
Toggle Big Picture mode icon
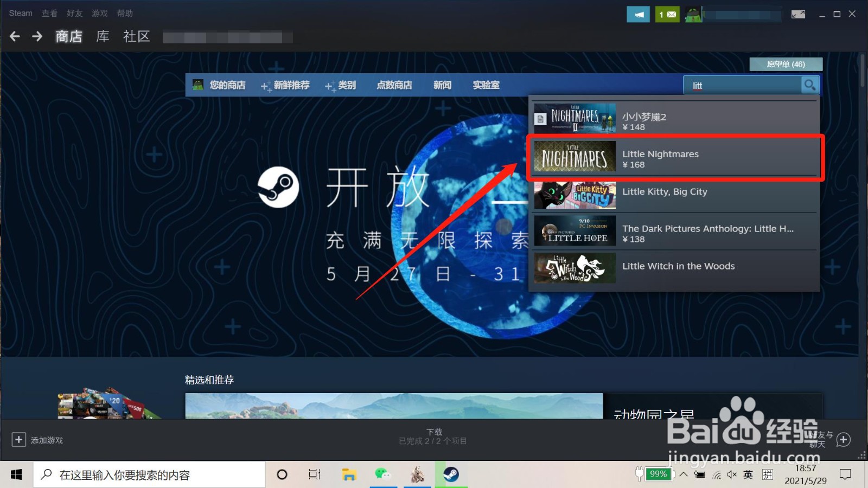tap(798, 14)
